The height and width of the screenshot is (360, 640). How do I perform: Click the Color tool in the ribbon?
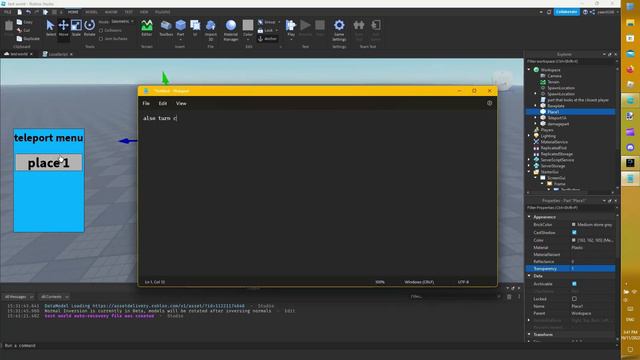tap(248, 28)
